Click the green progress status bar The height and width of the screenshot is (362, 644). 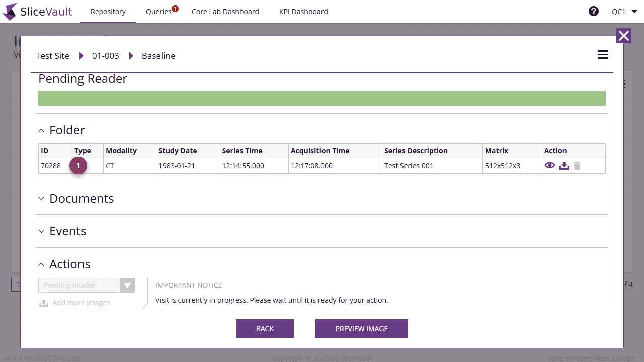[x=322, y=98]
